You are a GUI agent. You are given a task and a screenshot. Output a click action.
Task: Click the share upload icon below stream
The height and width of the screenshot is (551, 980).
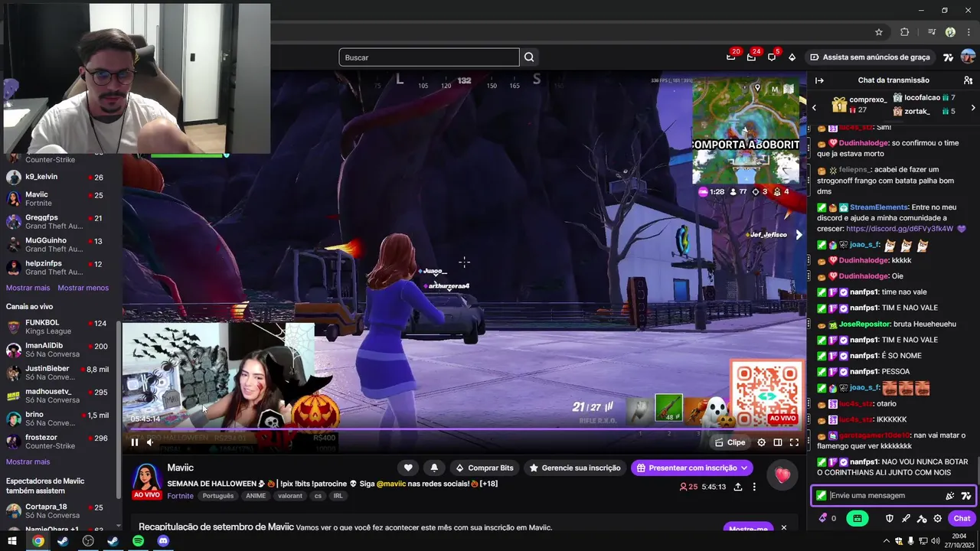pyautogui.click(x=738, y=487)
